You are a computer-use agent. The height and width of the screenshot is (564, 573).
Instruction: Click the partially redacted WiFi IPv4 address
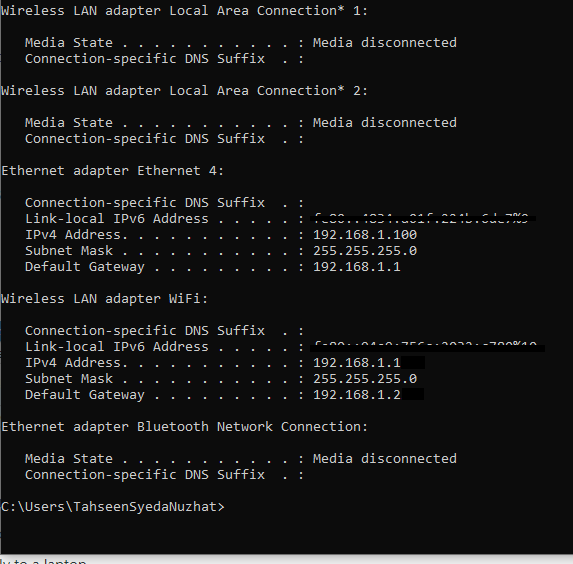(x=369, y=363)
